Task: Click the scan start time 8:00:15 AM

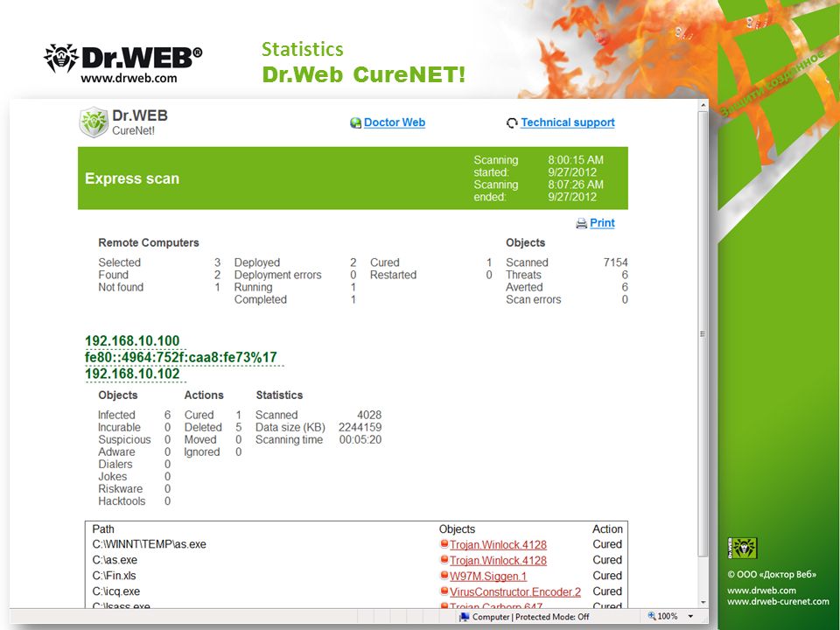Action: [576, 160]
